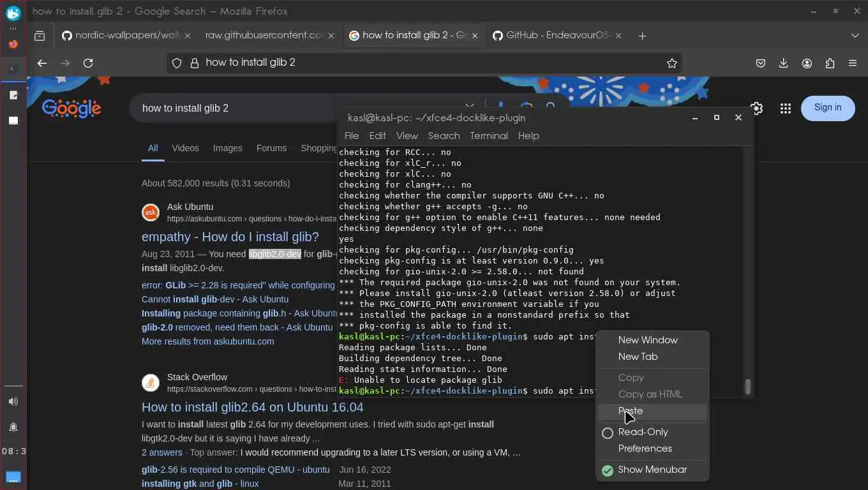Choose New Window from the context menu
Screen dimensions: 868x490
tap(653, 341)
